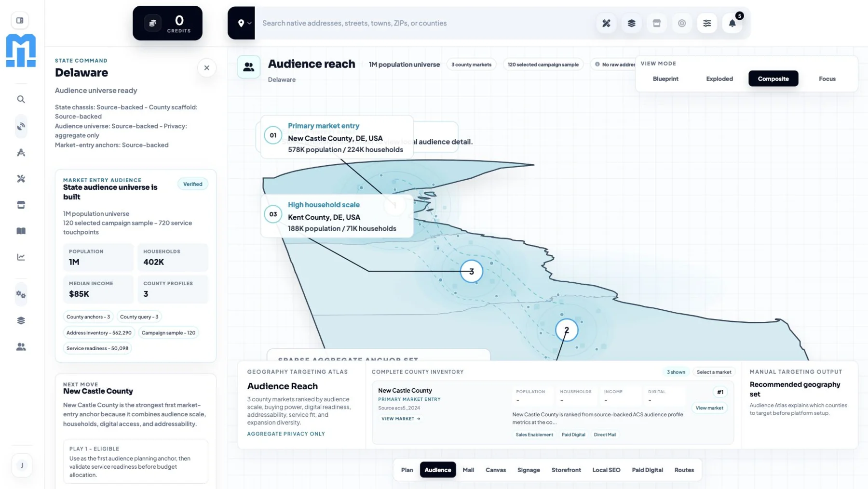Open search from the left sidebar
868x489 pixels.
coord(21,99)
